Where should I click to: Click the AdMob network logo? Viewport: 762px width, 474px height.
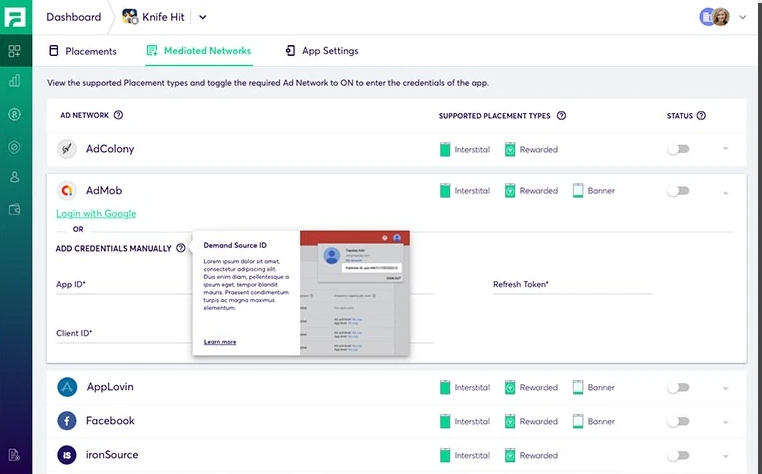(x=67, y=190)
